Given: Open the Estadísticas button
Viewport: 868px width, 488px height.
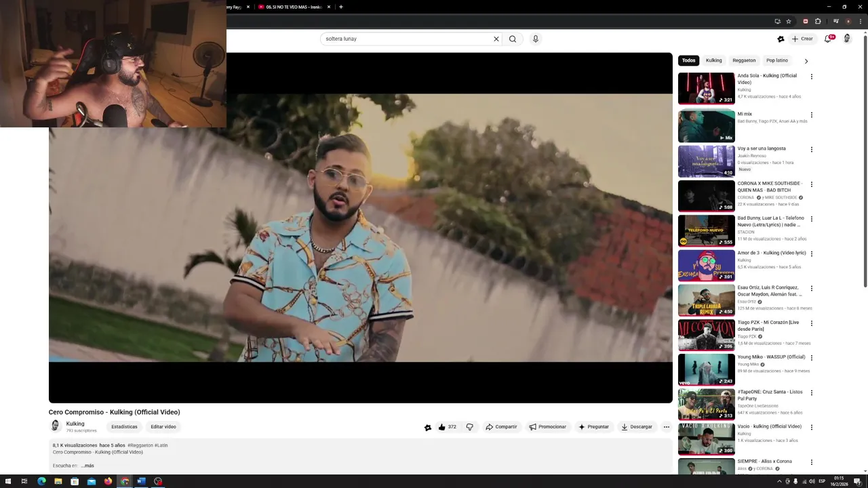Looking at the screenshot, I should click(x=124, y=427).
